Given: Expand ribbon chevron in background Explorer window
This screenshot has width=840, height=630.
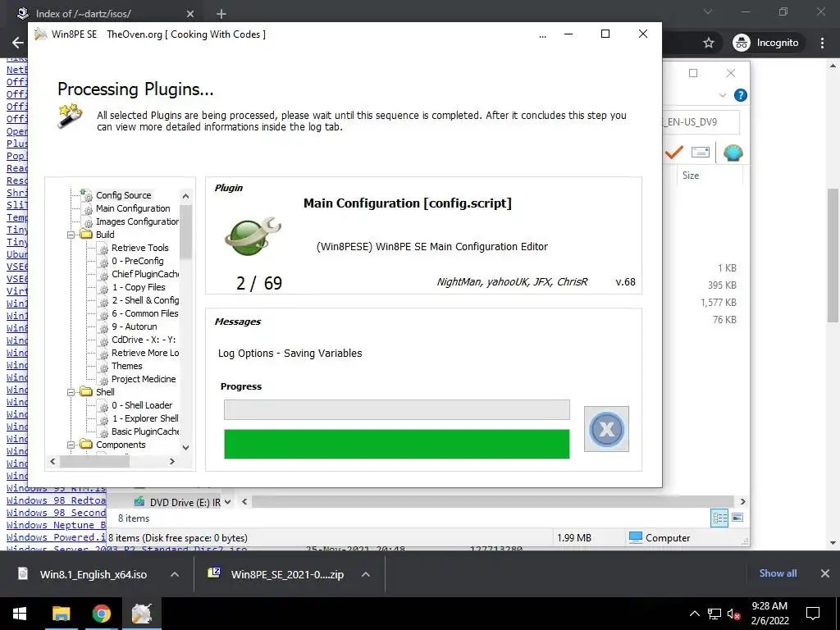Looking at the screenshot, I should click(x=722, y=95).
